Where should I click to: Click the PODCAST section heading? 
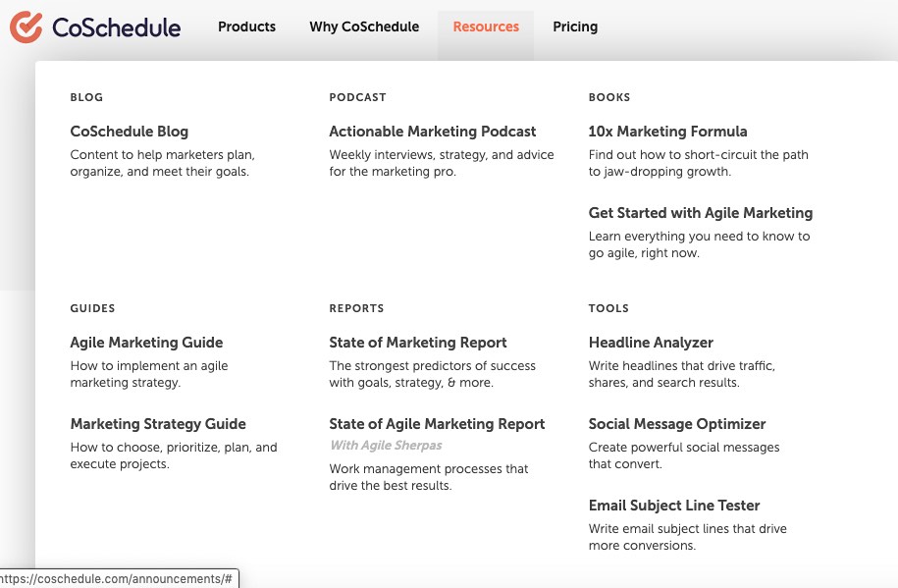(x=357, y=97)
